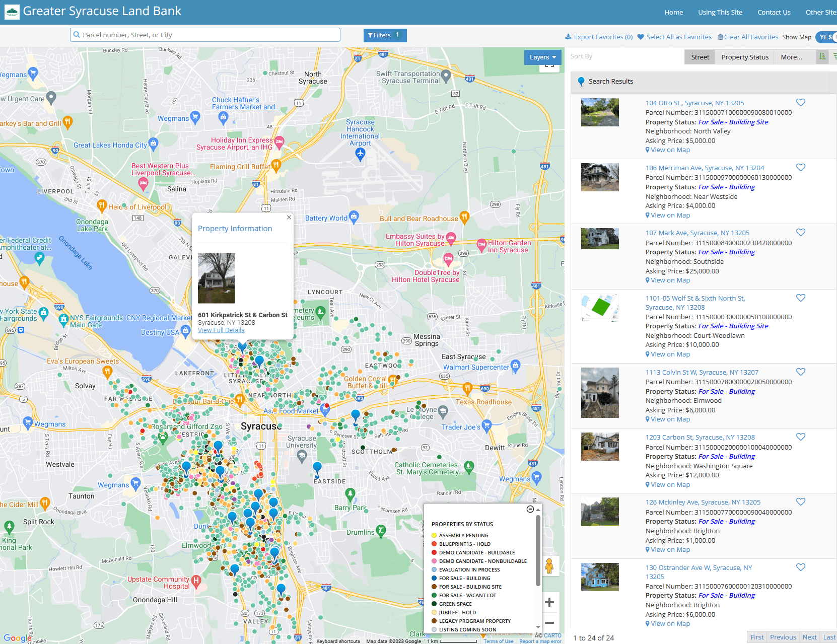The image size is (837, 644).
Task: Click the 106 Merriman Ave house thumbnail
Action: 600,177
